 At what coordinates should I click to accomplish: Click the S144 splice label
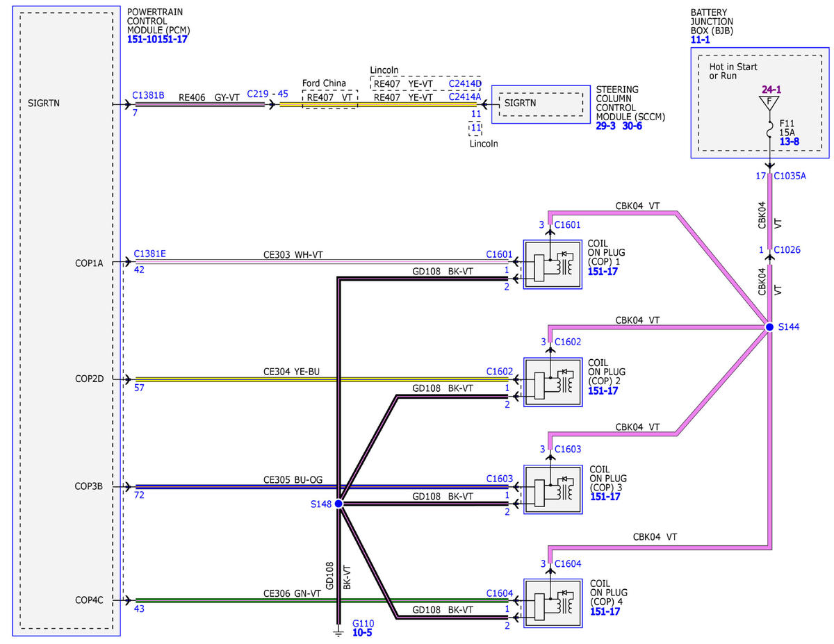pyautogui.click(x=790, y=327)
